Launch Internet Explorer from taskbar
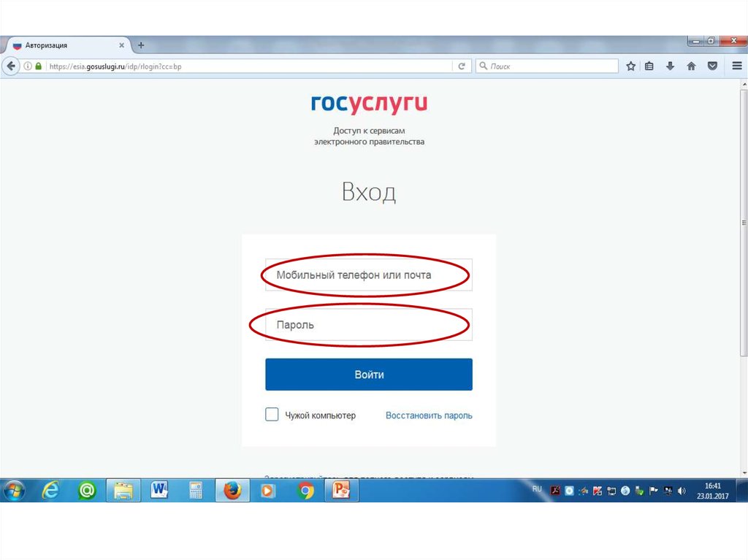This screenshot has height=560, width=748. click(50, 491)
